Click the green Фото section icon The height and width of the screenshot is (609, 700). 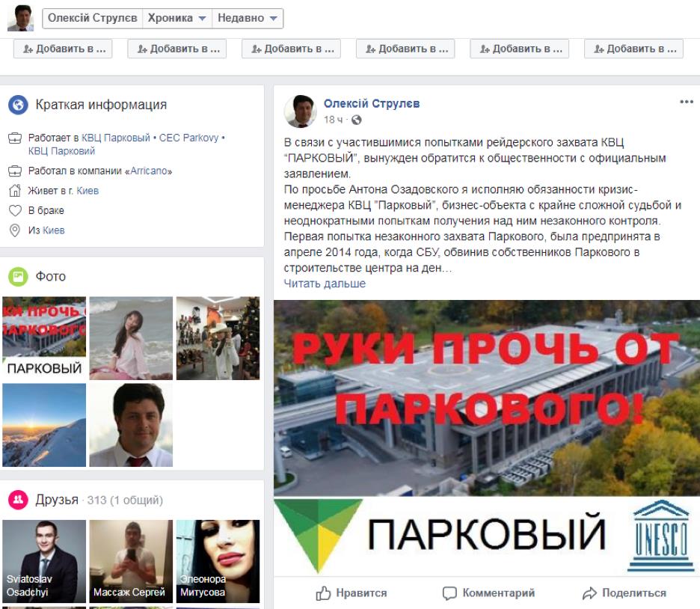[x=18, y=276]
